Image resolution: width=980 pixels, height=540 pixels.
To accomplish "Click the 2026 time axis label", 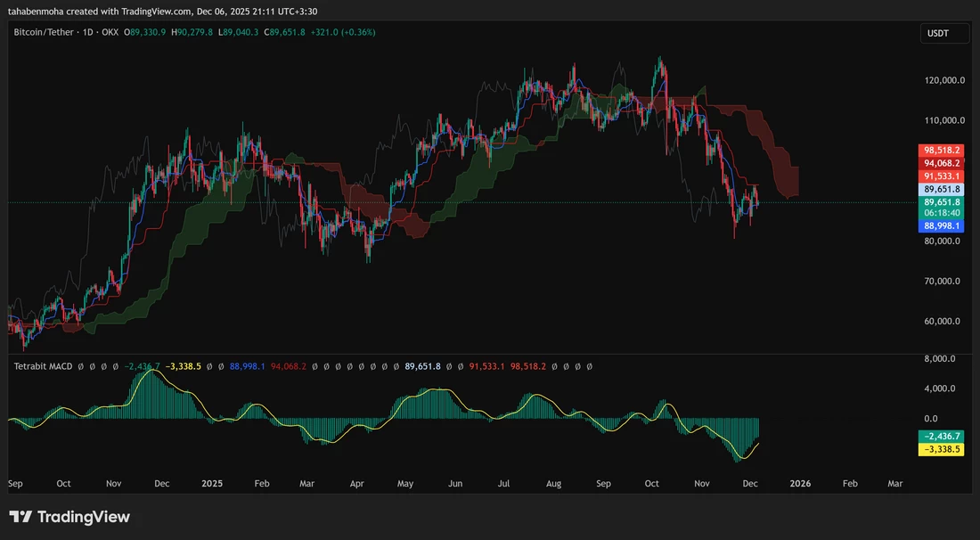I will coord(801,484).
